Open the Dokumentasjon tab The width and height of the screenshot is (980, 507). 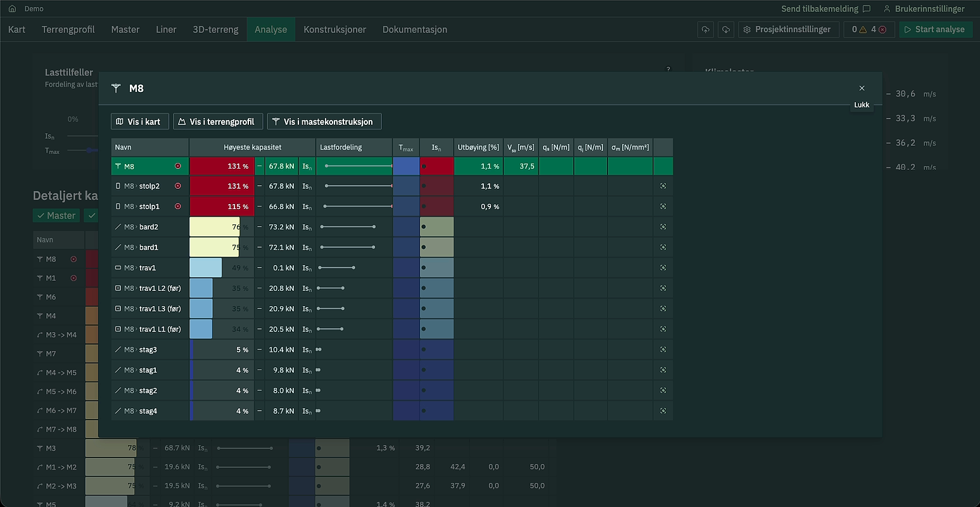click(415, 29)
